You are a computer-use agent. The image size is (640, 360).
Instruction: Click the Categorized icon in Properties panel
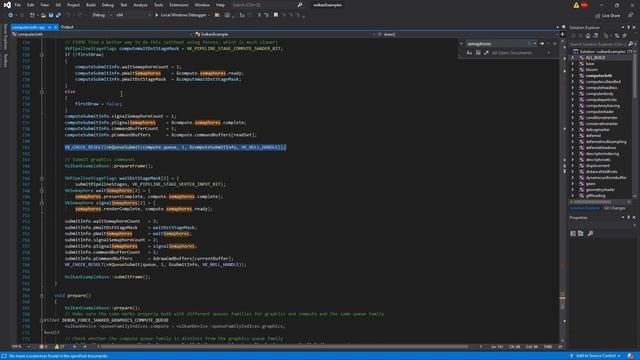click(x=573, y=233)
